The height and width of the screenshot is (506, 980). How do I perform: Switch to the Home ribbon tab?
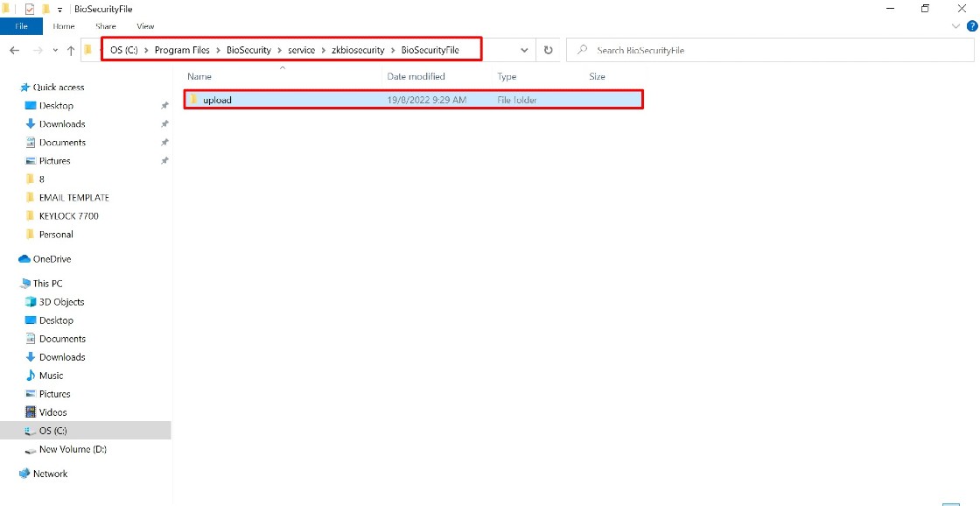[64, 26]
